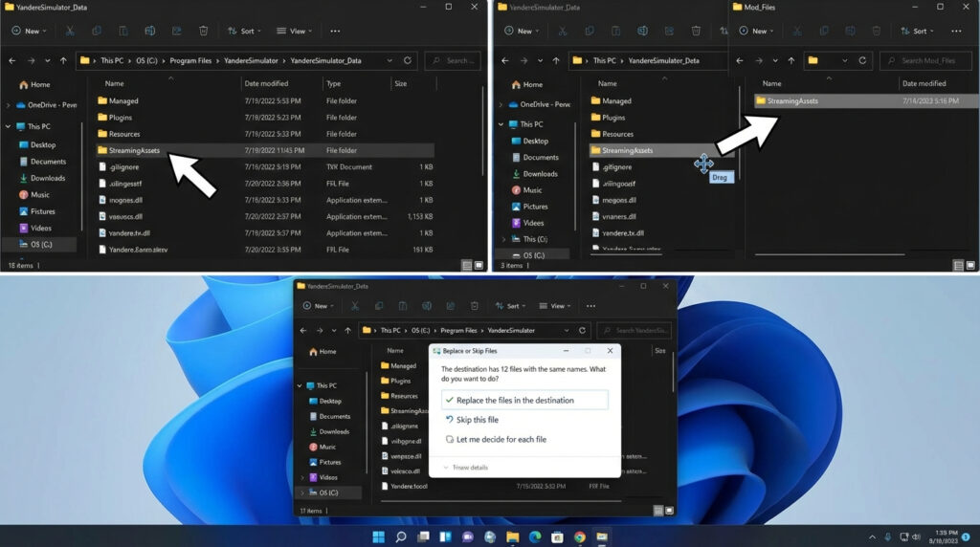The height and width of the screenshot is (547, 980).
Task: Select Let me decide for each file
Action: [501, 440]
